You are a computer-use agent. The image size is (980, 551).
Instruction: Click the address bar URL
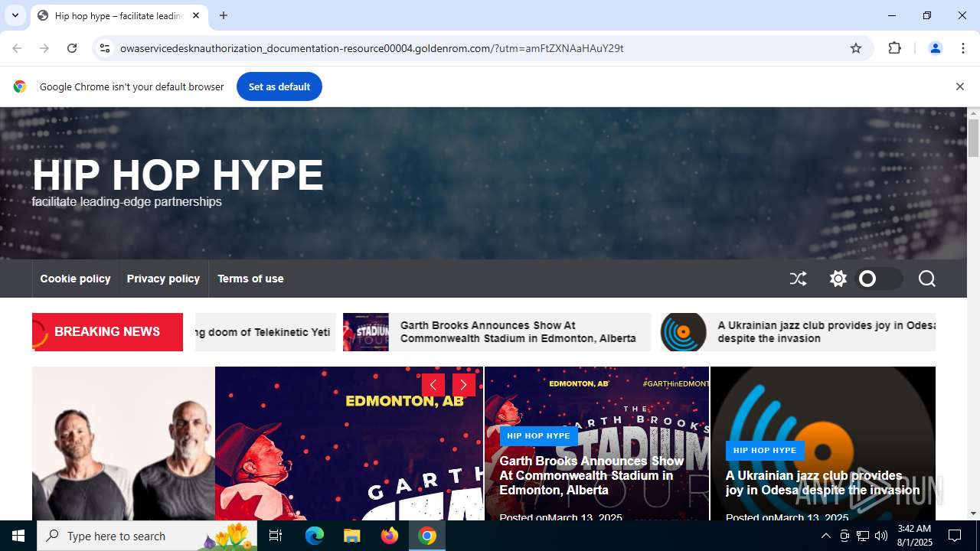372,48
